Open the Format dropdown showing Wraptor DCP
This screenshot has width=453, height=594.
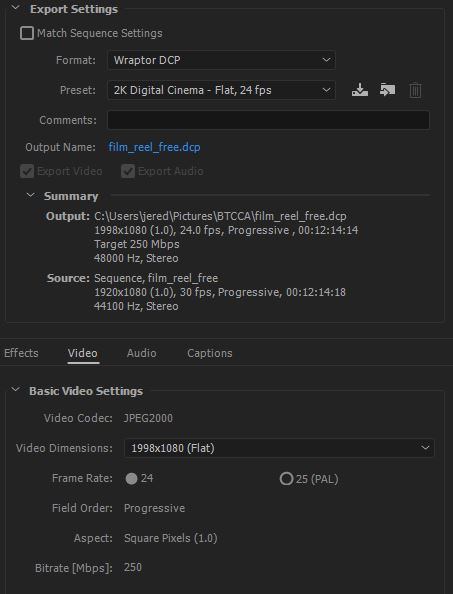221,60
